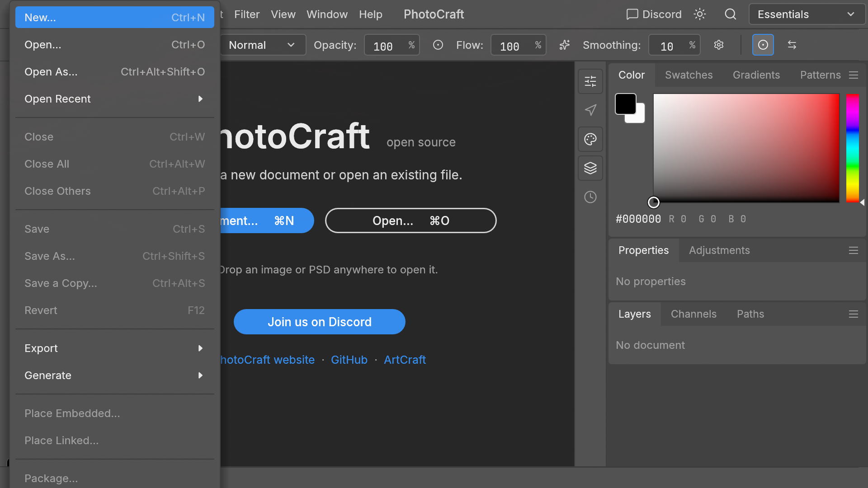The image size is (868, 488).
Task: Open the Window menu
Action: (327, 14)
